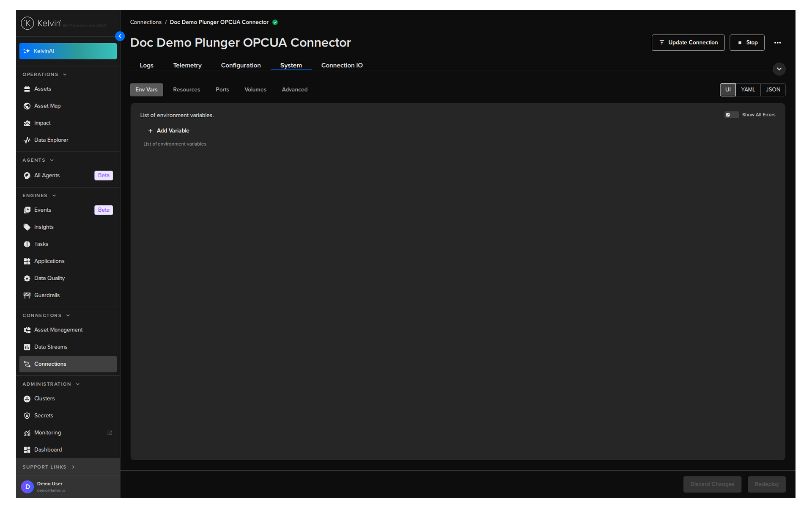The width and height of the screenshot is (812, 508).
Task: Collapse the sidebar with blue arrow
Action: [120, 36]
